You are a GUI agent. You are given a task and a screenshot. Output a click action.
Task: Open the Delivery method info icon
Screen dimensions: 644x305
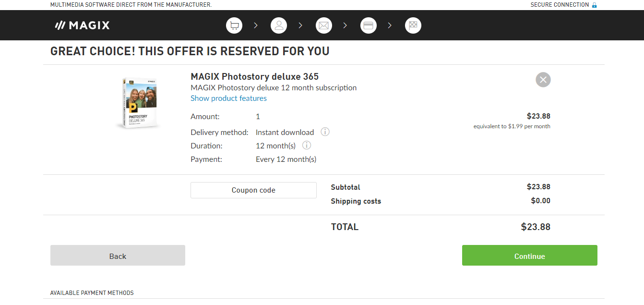point(325,132)
